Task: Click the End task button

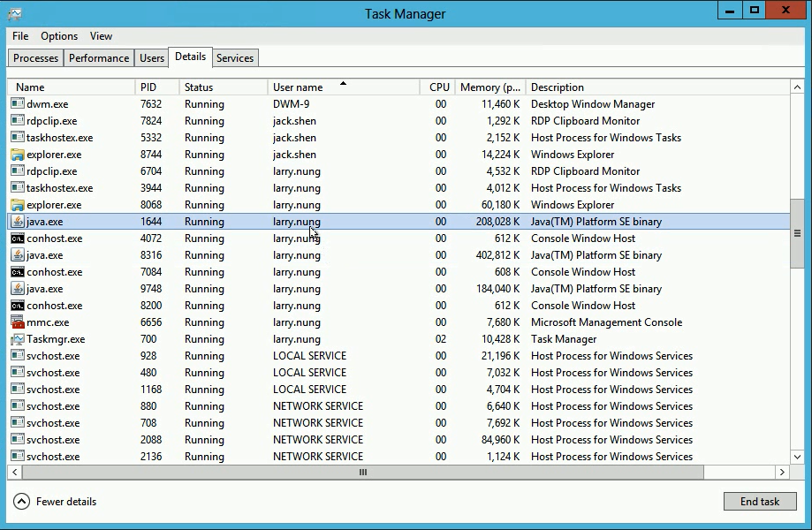Action: pyautogui.click(x=760, y=501)
